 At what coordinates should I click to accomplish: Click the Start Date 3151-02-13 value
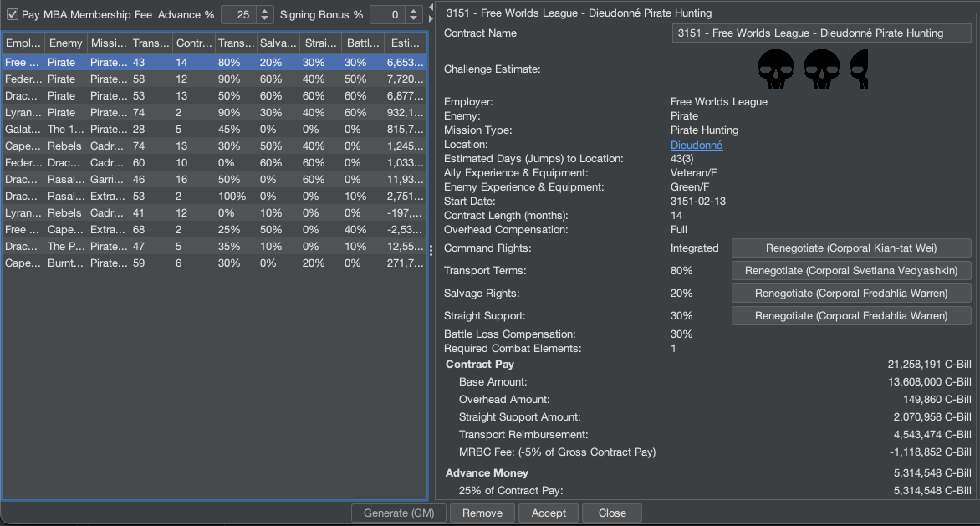point(697,202)
